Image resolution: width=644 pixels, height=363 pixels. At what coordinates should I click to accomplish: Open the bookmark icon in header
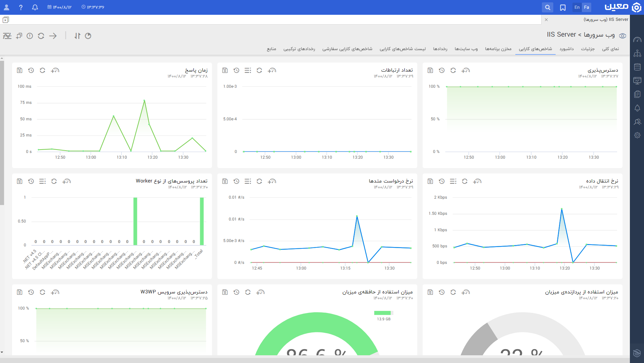(x=563, y=7)
